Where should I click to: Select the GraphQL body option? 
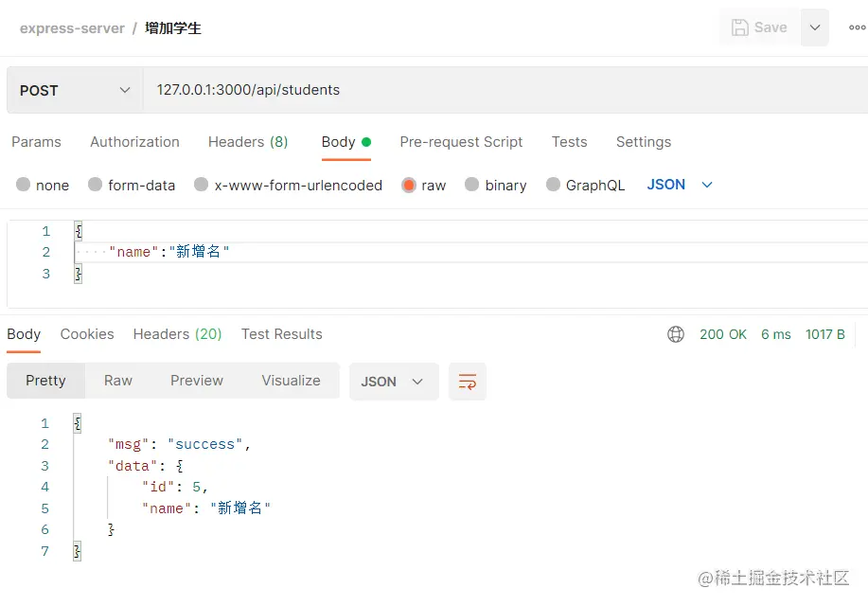pyautogui.click(x=553, y=185)
